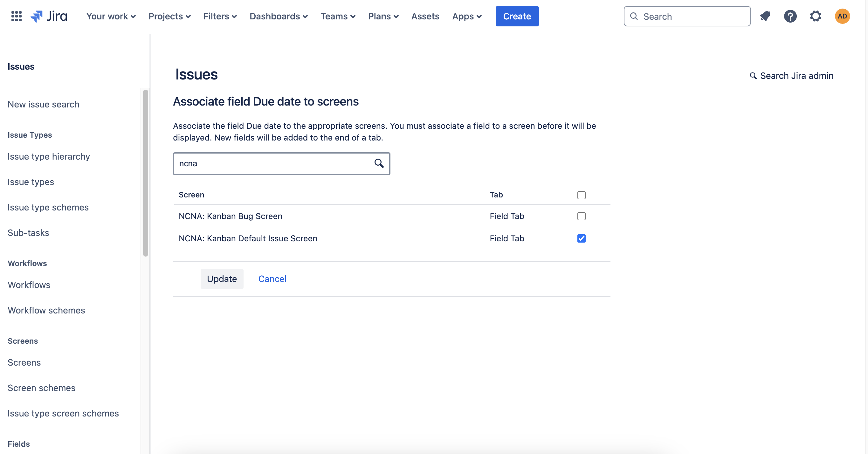
Task: Click the sidebar vertical scrollbar
Action: 146,173
